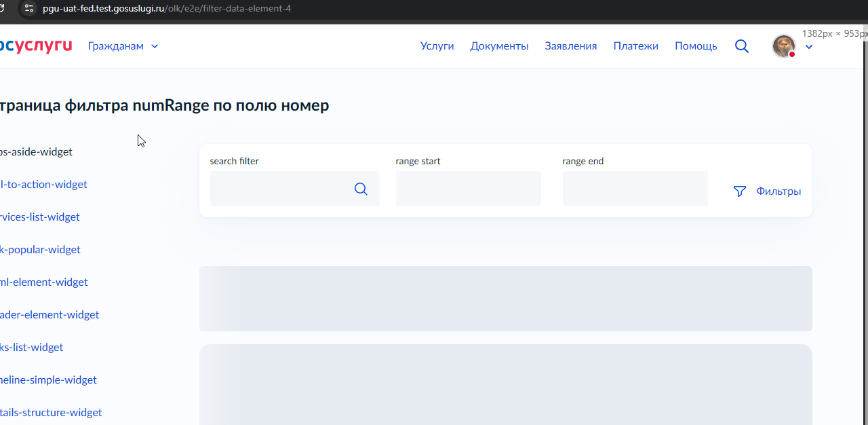Click the filter funnel icon
This screenshot has width=868, height=425.
(x=740, y=191)
